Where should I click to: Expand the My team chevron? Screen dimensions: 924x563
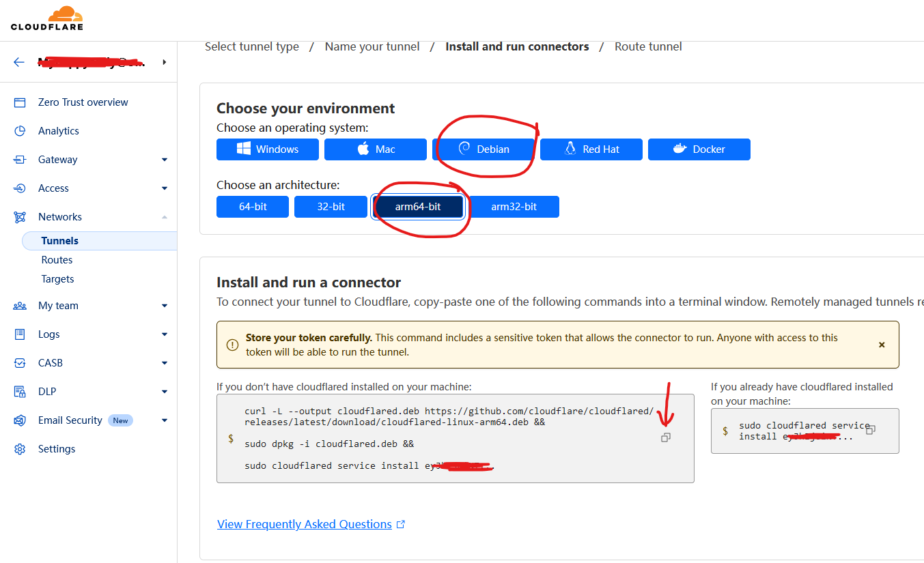[x=165, y=306]
